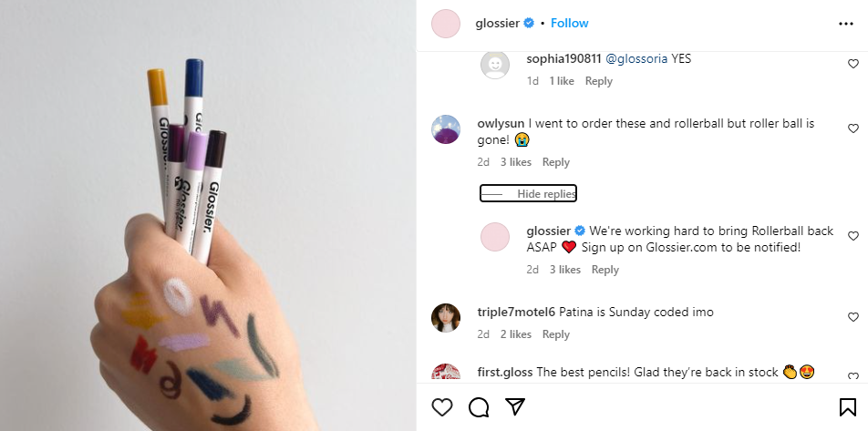This screenshot has width=868, height=431.
Task: Click the first.gloss username
Action: [504, 372]
